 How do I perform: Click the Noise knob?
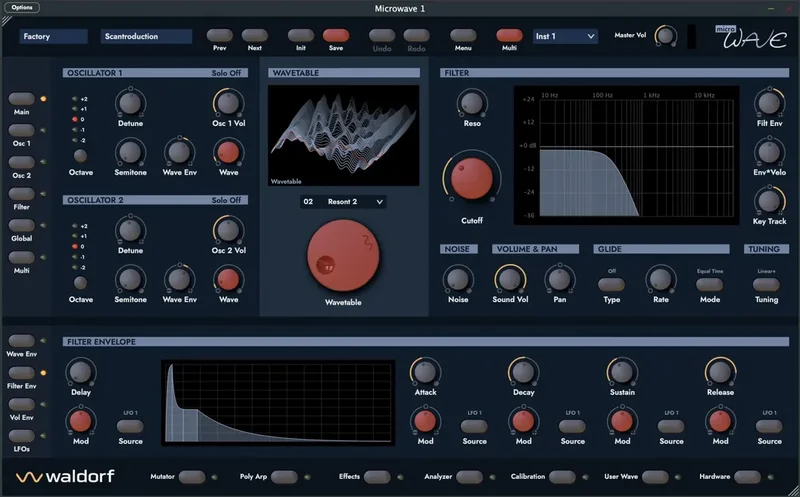click(458, 279)
